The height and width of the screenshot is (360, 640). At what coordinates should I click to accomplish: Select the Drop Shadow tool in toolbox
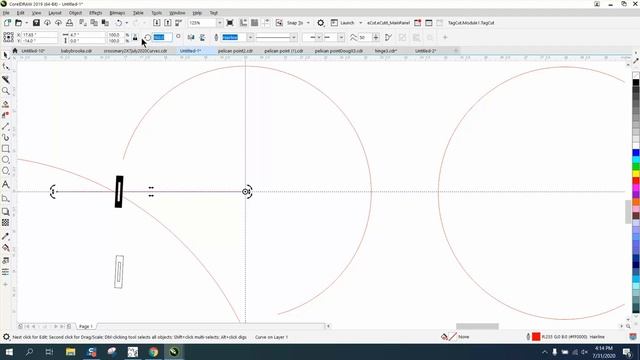[x=6, y=211]
